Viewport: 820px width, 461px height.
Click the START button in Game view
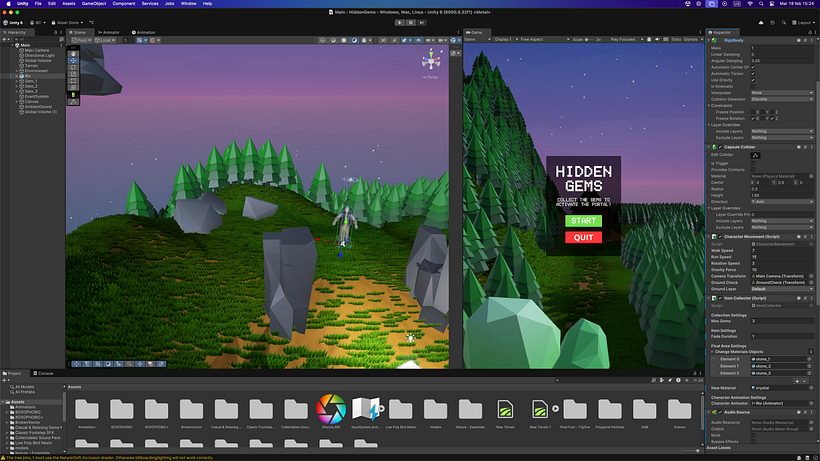coord(583,221)
